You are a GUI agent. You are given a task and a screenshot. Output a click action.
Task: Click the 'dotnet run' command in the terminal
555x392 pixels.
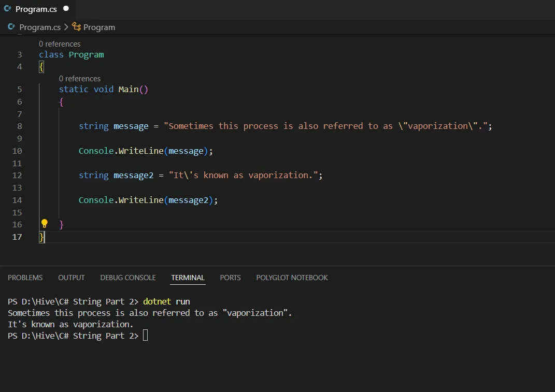pos(166,301)
